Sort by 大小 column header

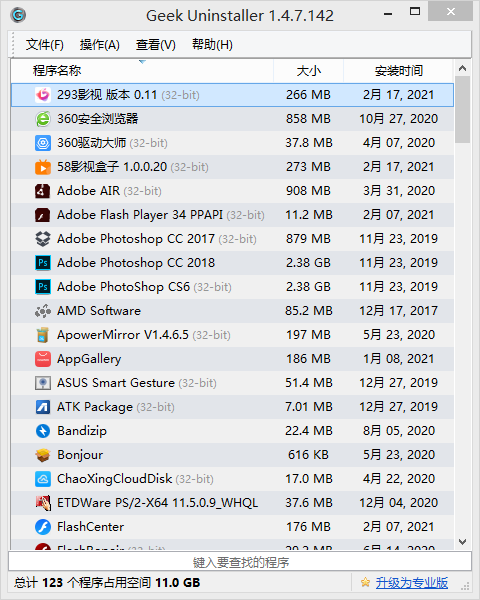point(309,71)
